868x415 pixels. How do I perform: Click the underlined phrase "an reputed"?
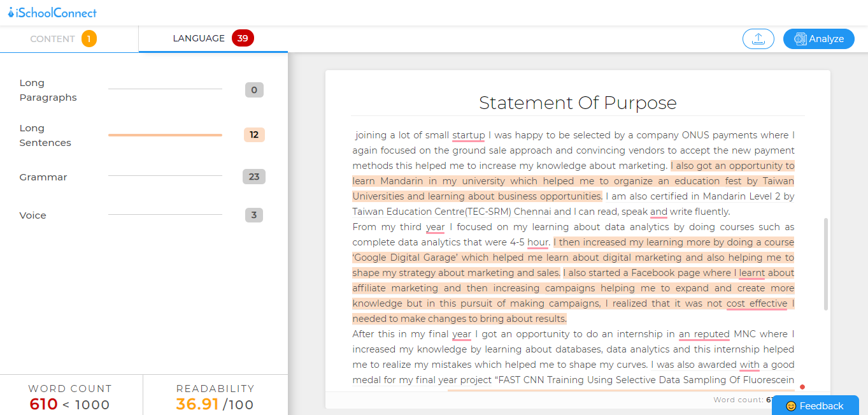704,334
